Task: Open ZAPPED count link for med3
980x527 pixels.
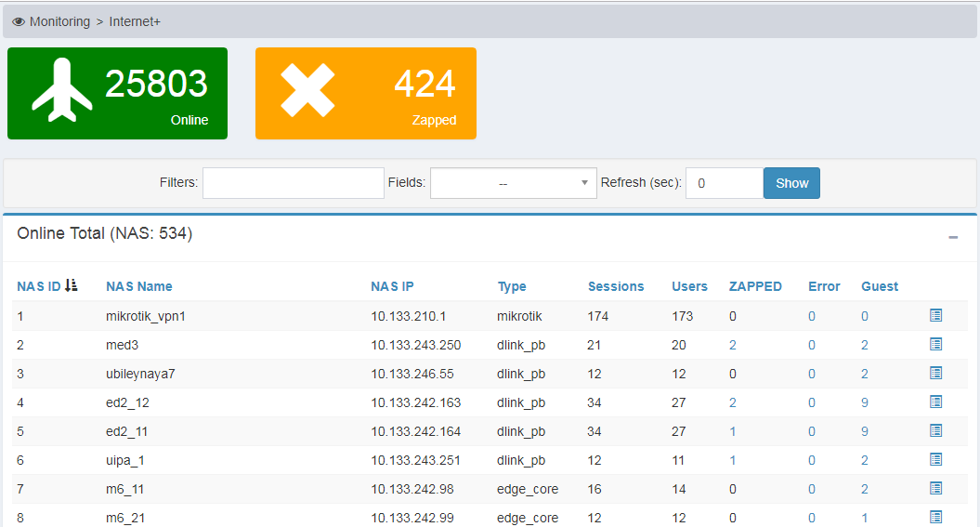Action: tap(733, 345)
